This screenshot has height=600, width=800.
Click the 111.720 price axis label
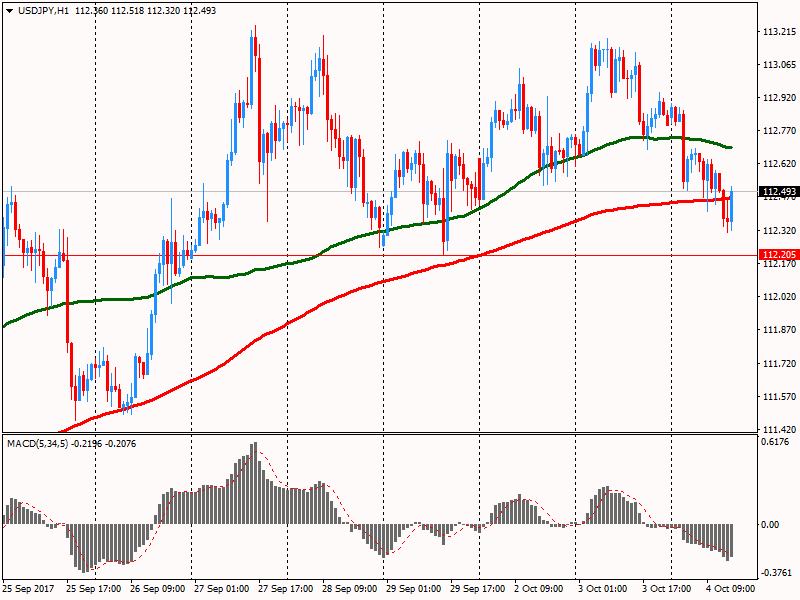779,364
